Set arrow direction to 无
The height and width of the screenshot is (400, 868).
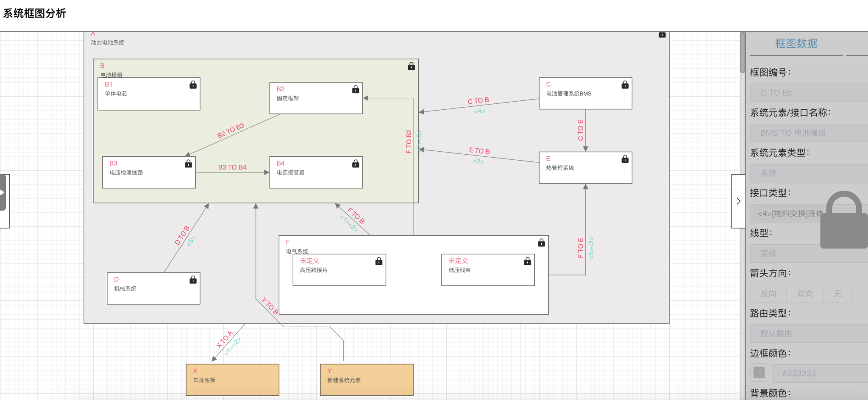(x=837, y=294)
